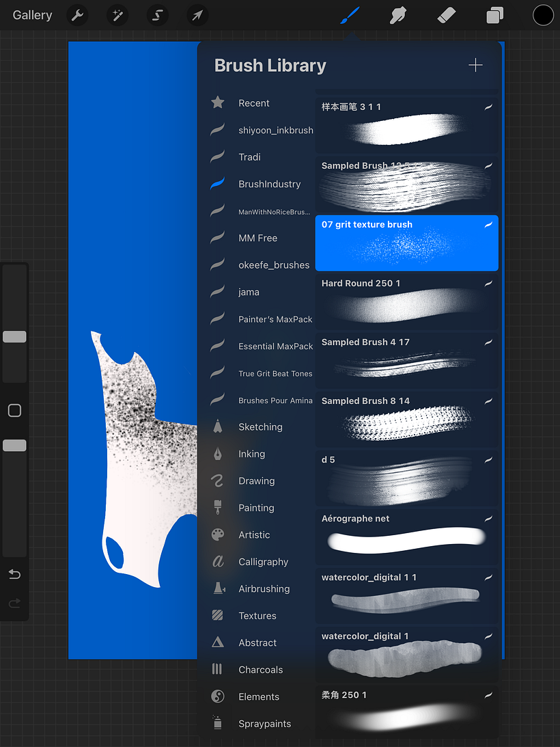Select the ManWithNoRiceBrus... brush set

point(260,211)
